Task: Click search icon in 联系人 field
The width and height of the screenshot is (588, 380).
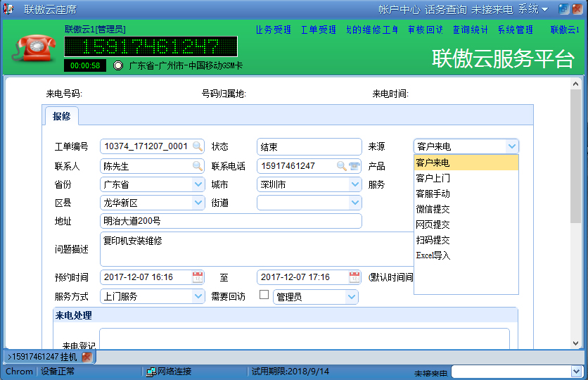Action: click(198, 166)
